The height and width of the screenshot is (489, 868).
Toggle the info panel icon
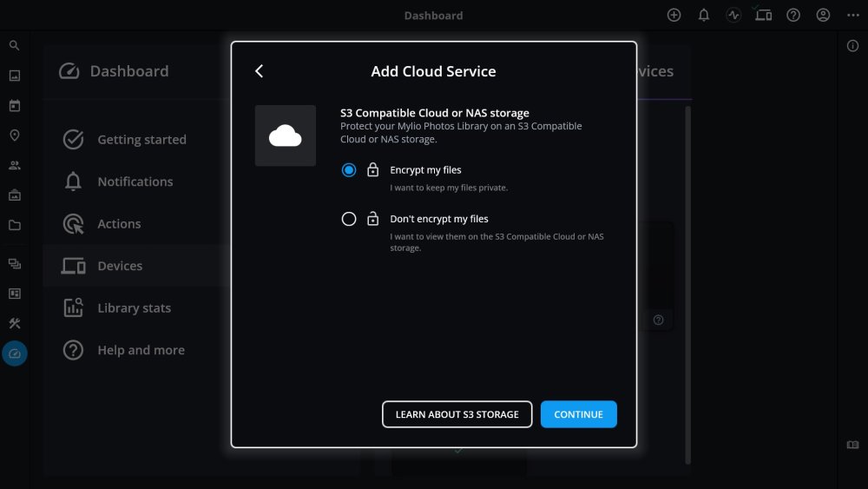pyautogui.click(x=852, y=46)
